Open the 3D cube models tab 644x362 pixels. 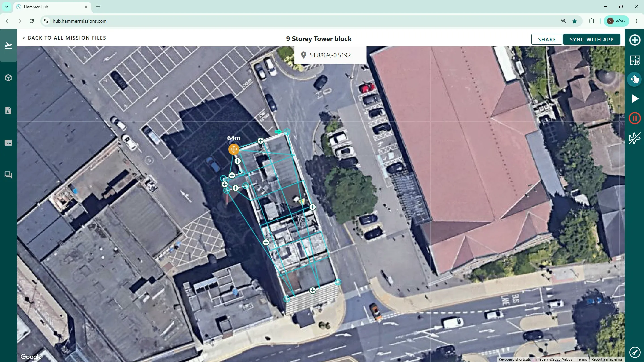(x=8, y=78)
